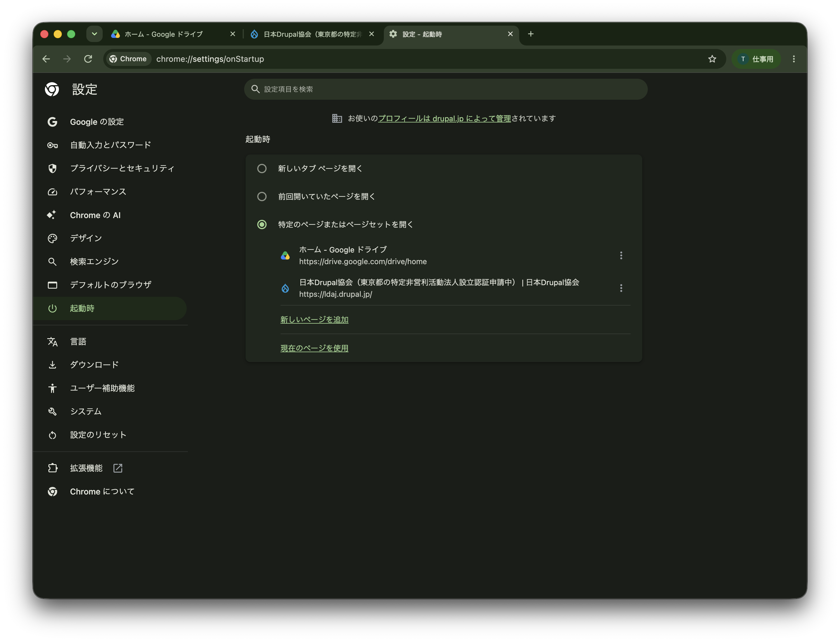This screenshot has width=840, height=642.
Task: Open the tab search dropdown arrow
Action: pyautogui.click(x=94, y=34)
